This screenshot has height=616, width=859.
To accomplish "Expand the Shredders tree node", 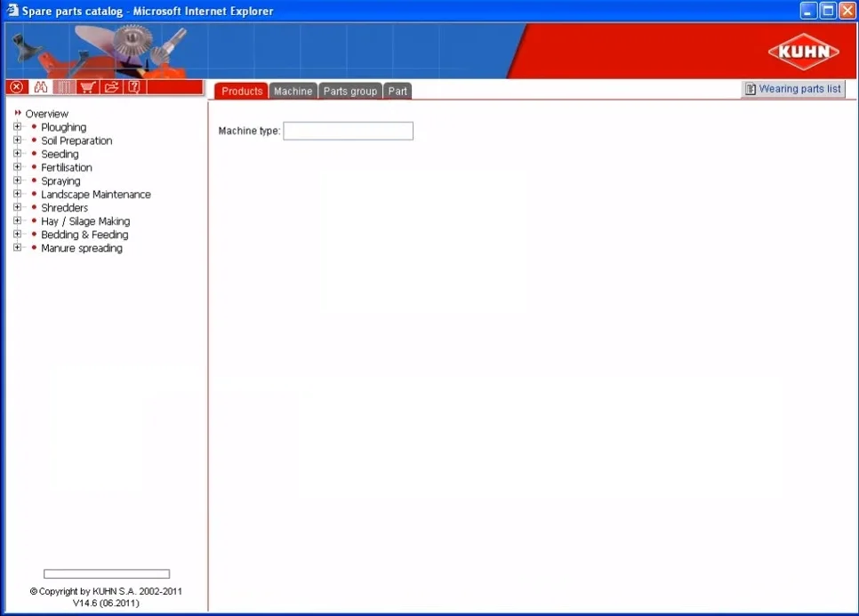I will coord(18,207).
